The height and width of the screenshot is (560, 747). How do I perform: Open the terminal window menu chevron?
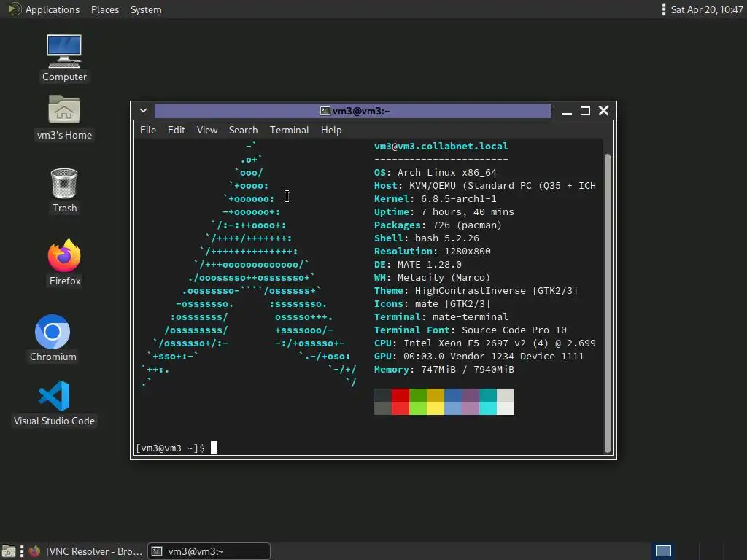coord(143,111)
